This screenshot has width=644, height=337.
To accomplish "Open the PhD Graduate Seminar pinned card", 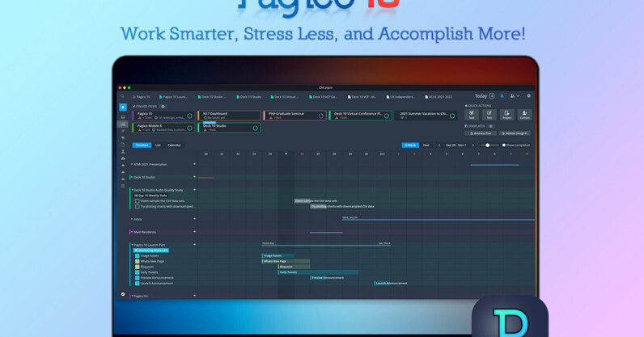I will pos(294,116).
